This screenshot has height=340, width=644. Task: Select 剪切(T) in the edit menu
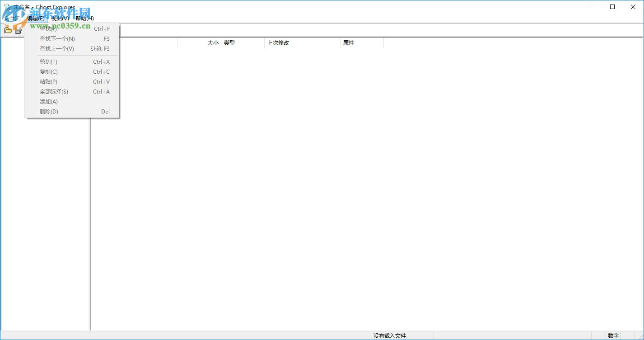(72, 62)
